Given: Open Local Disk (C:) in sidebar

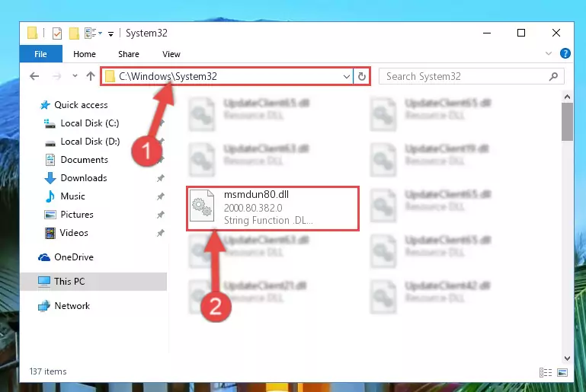Looking at the screenshot, I should [x=90, y=123].
